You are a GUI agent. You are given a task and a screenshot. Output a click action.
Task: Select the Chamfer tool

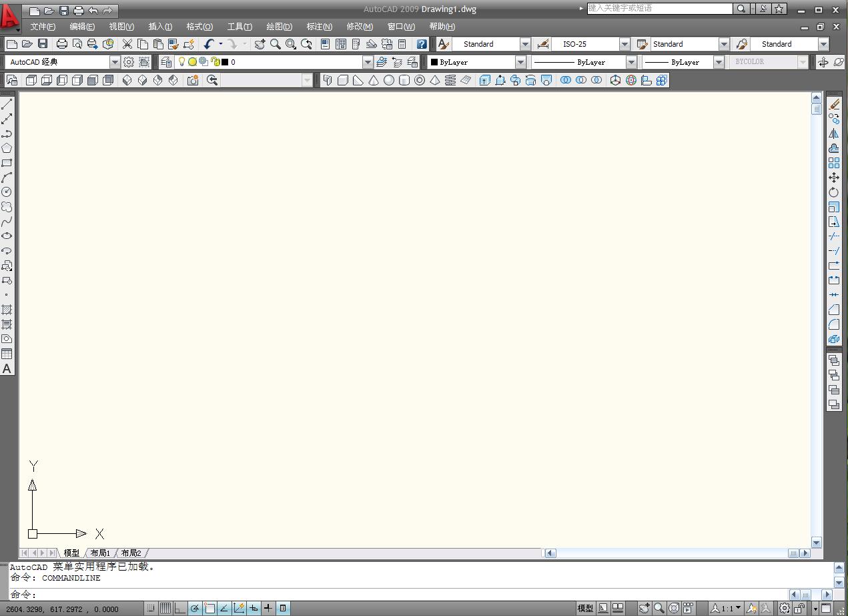[834, 310]
